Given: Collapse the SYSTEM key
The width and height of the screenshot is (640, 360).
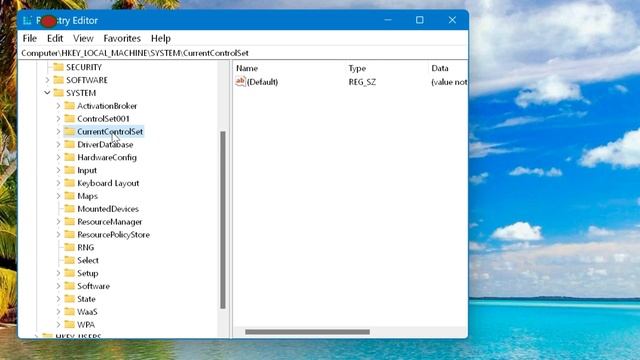Looking at the screenshot, I should (x=47, y=93).
